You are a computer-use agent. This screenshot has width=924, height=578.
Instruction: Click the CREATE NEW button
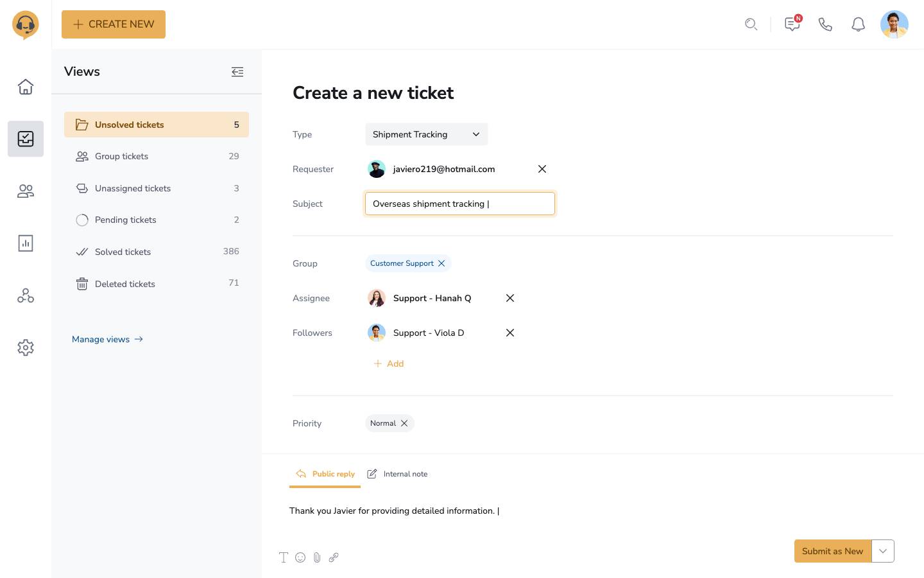(x=114, y=24)
